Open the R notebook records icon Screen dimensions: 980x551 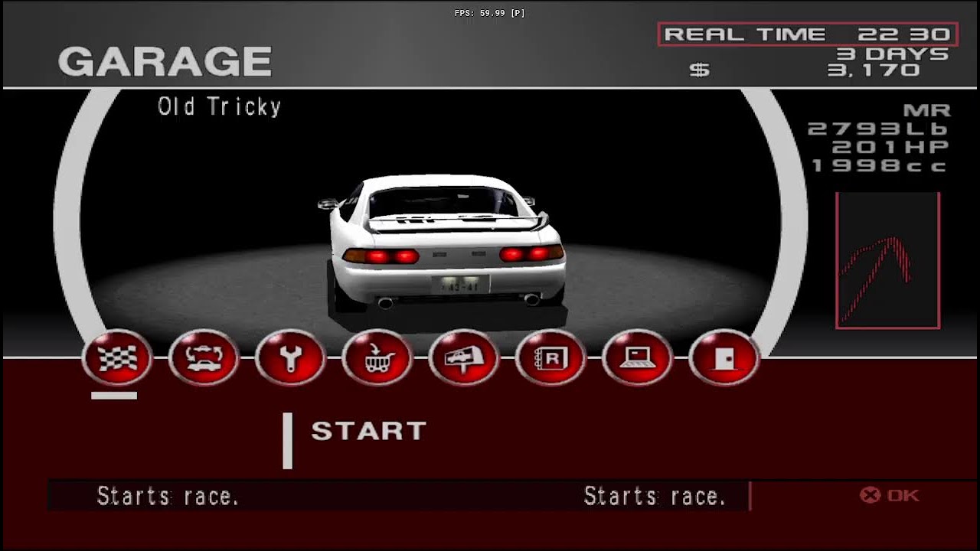pos(550,357)
